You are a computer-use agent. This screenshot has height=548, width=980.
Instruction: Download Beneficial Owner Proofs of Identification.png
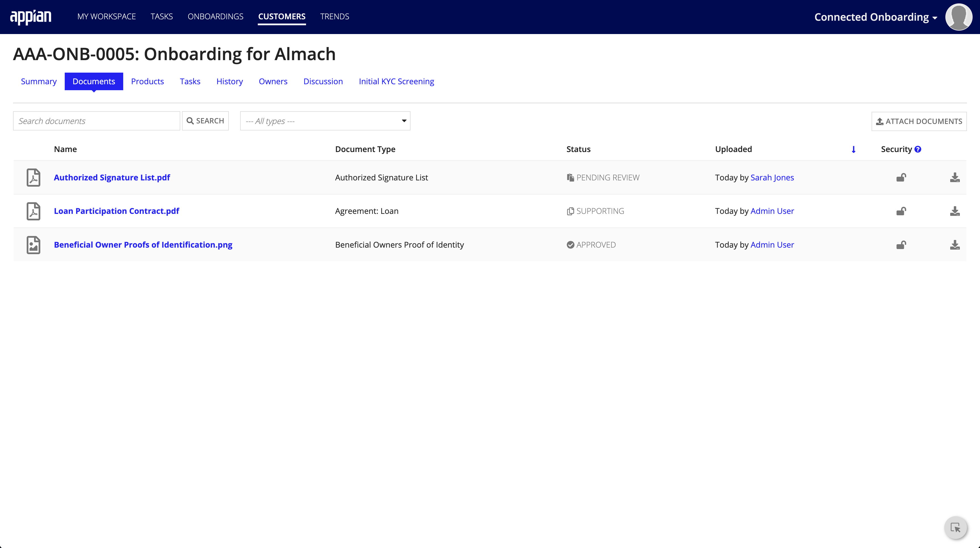(x=955, y=245)
